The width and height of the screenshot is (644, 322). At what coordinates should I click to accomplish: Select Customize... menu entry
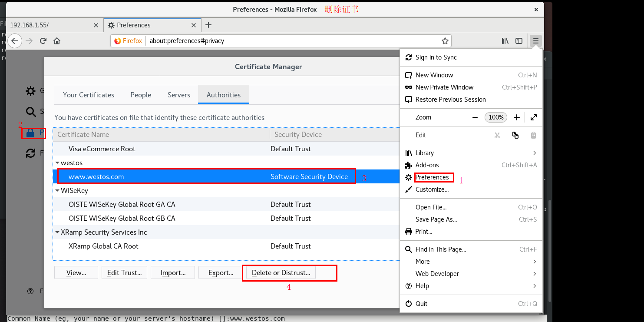[x=471, y=189]
